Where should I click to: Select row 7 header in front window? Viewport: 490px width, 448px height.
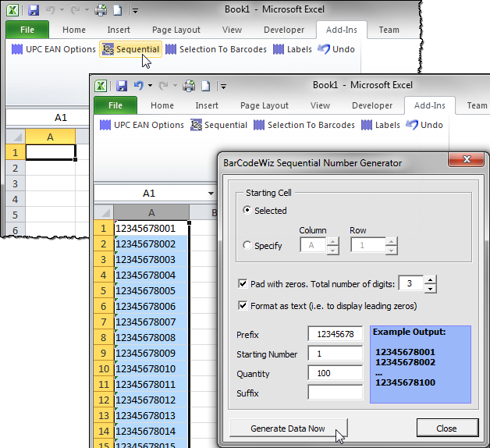(x=104, y=322)
